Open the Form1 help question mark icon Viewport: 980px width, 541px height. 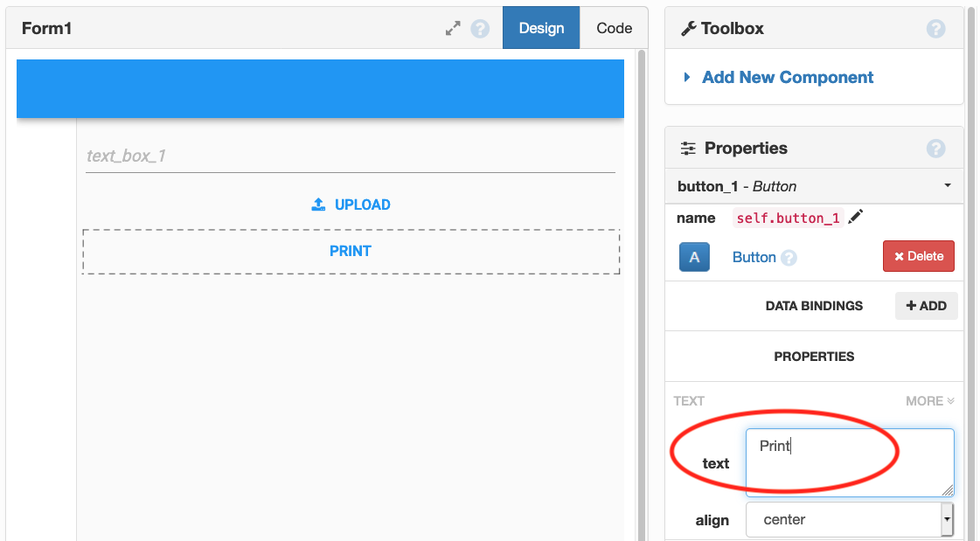[480, 28]
